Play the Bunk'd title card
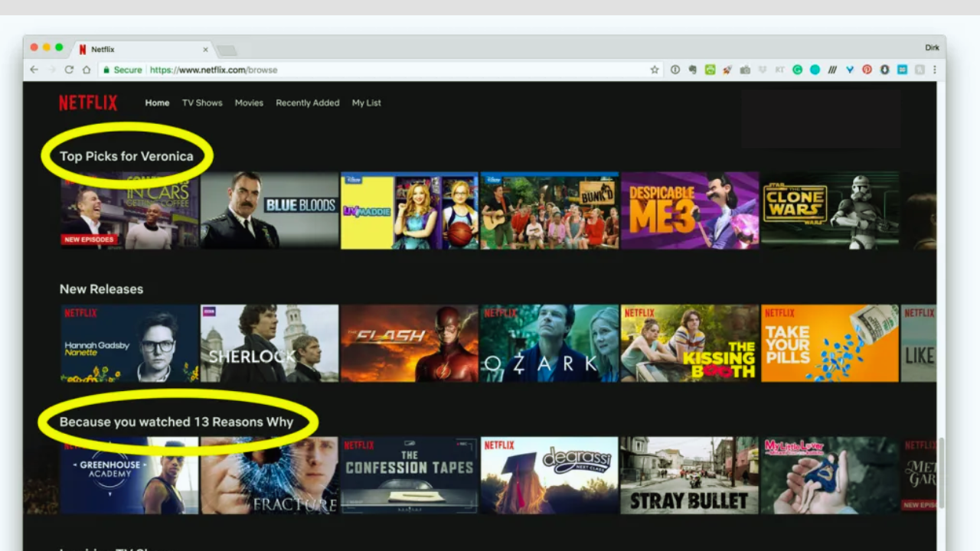 pos(550,210)
